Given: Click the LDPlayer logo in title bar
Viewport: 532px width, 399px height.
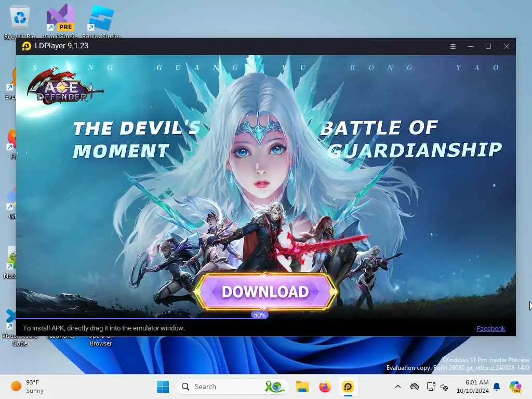Looking at the screenshot, I should point(26,46).
